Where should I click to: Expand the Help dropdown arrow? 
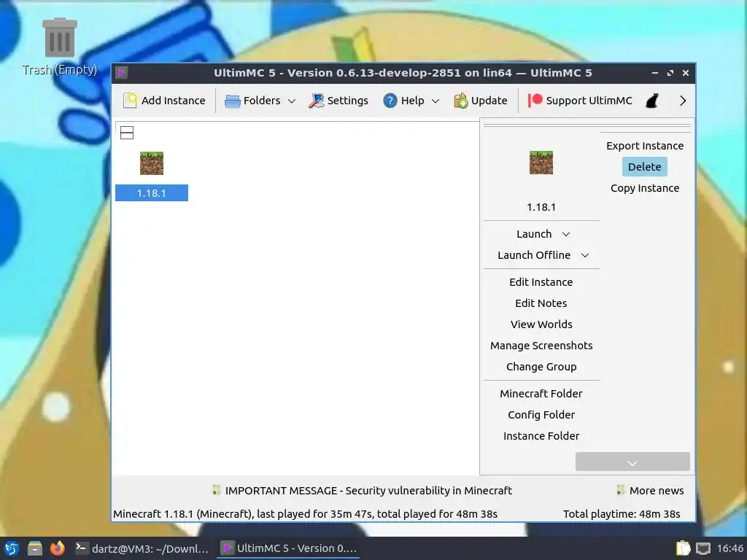point(436,101)
